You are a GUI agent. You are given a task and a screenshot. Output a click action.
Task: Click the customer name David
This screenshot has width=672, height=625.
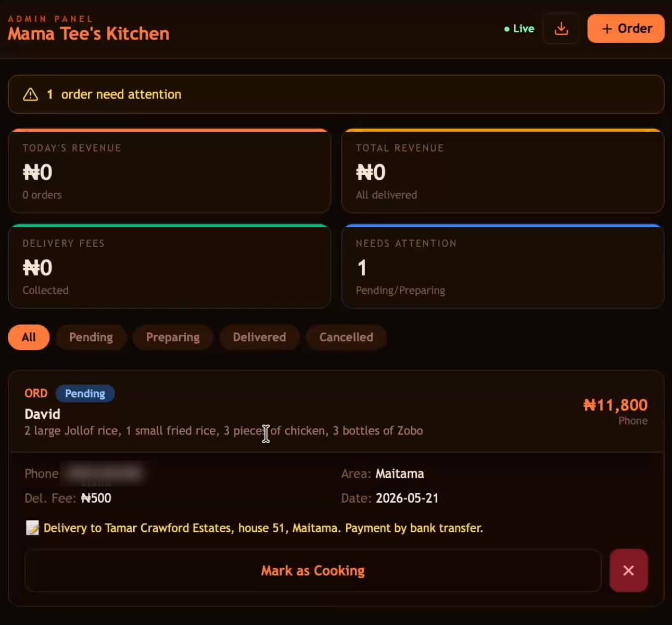click(x=43, y=414)
